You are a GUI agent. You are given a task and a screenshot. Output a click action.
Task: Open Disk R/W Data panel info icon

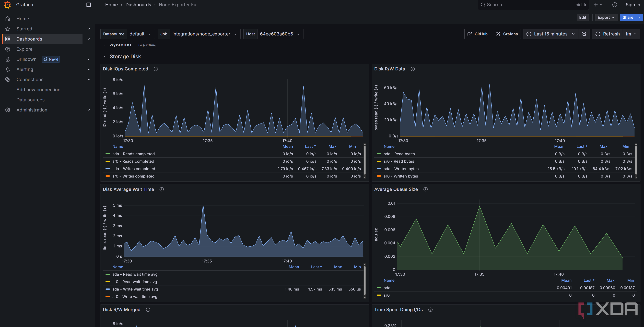(x=413, y=69)
